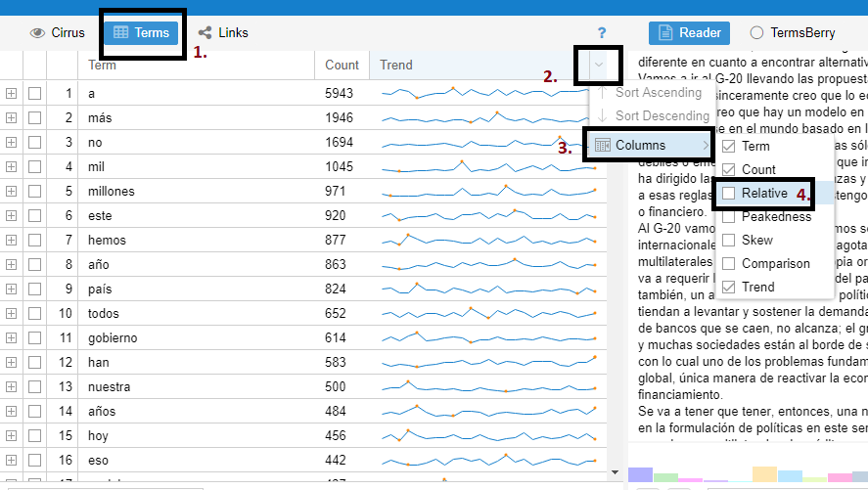This screenshot has height=490, width=868.
Task: Click the blue help question mark
Action: [602, 33]
